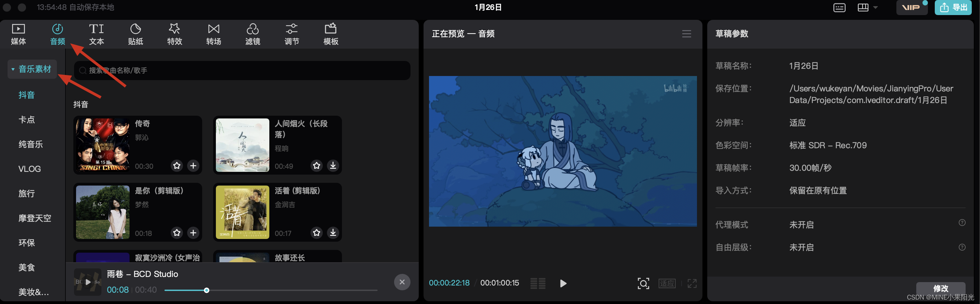
Task: Open the preview panel hamburger menu
Action: pyautogui.click(x=686, y=34)
